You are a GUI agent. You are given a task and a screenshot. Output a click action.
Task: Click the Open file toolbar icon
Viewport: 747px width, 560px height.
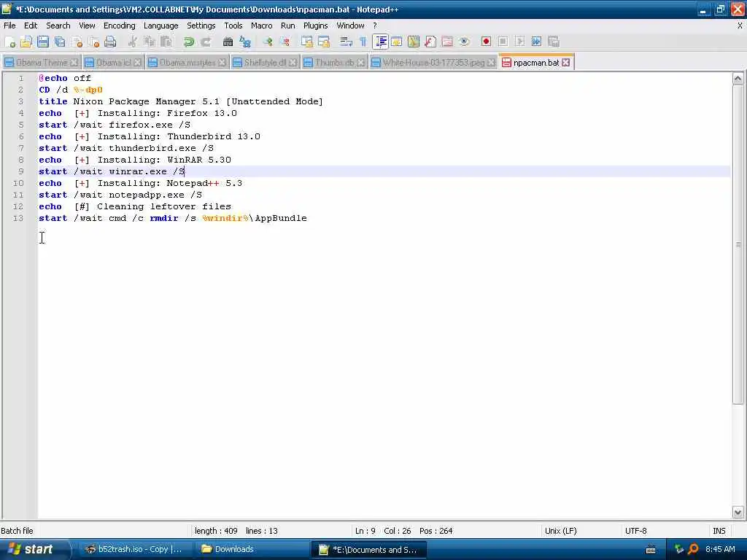[26, 42]
